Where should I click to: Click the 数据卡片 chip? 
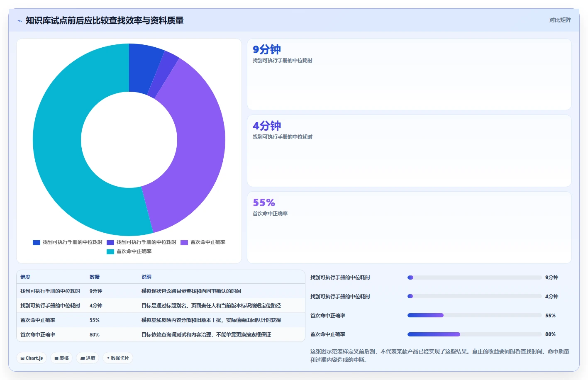(x=118, y=358)
